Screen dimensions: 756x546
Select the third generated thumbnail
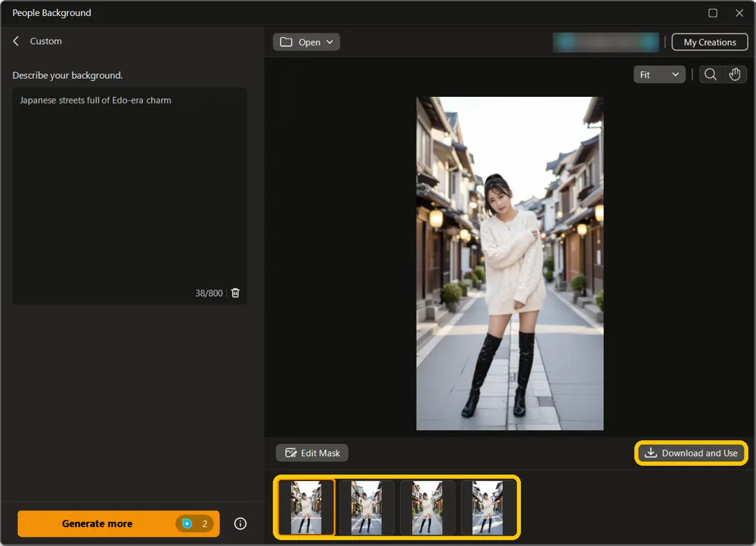pyautogui.click(x=426, y=507)
